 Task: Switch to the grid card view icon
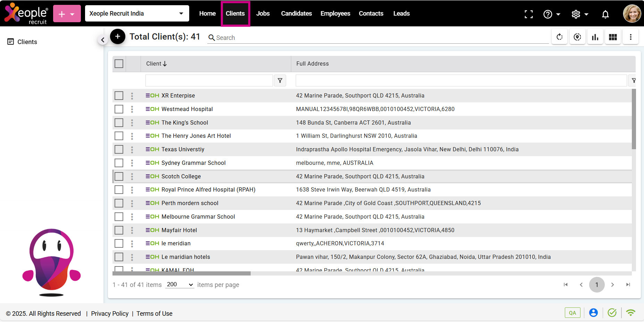[x=613, y=37]
